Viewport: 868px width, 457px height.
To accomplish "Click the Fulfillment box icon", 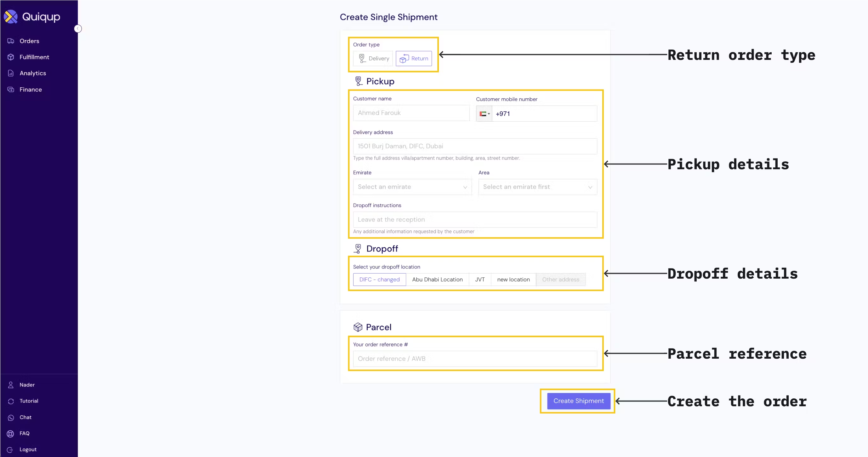I will (11, 57).
